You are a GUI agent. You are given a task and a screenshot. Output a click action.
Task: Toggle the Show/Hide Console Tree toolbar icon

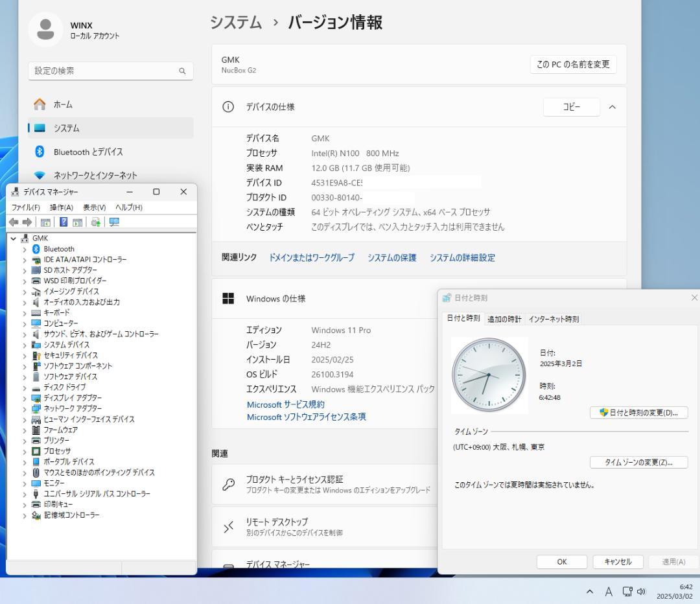45,222
